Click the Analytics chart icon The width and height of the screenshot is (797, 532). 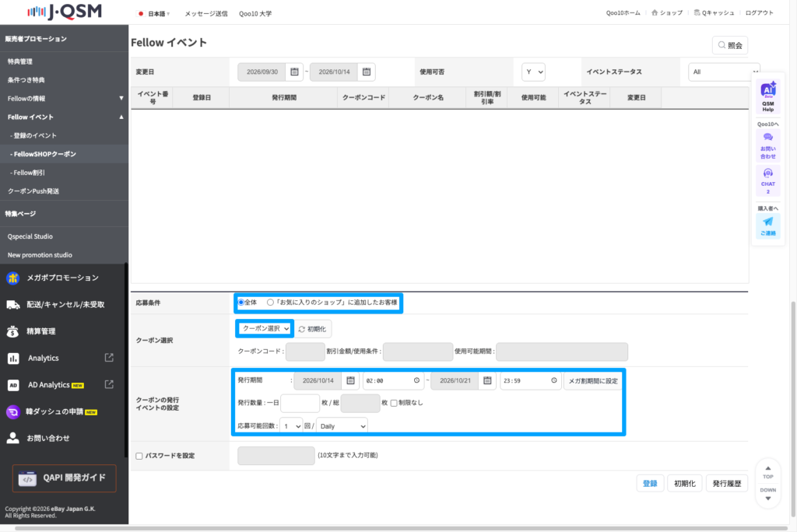pyautogui.click(x=13, y=359)
